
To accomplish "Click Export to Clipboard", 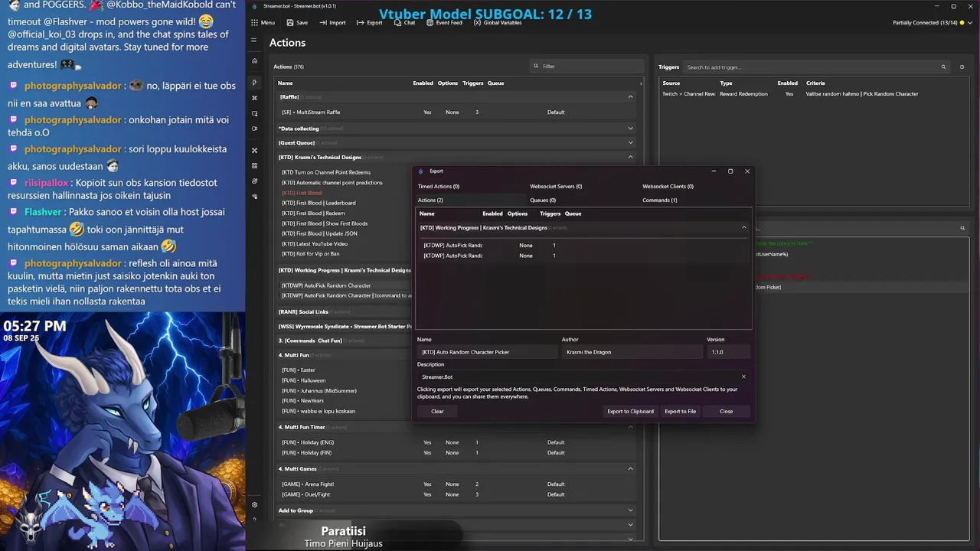I will (631, 412).
